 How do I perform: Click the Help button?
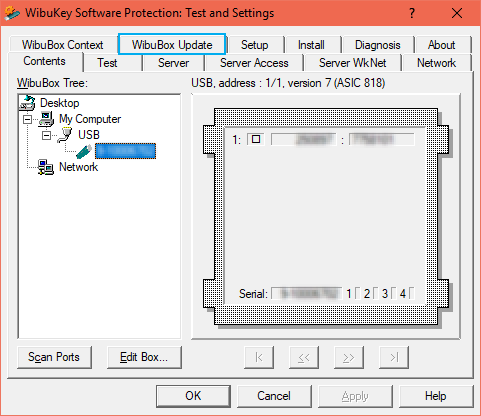click(x=436, y=396)
